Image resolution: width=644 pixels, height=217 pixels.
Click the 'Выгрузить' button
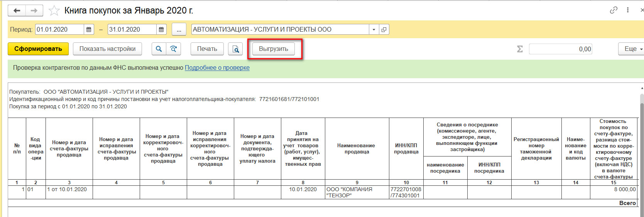tap(273, 49)
